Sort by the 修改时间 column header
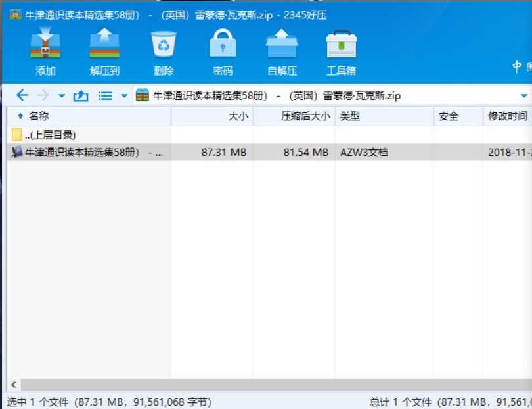The width and height of the screenshot is (532, 409). (x=508, y=116)
